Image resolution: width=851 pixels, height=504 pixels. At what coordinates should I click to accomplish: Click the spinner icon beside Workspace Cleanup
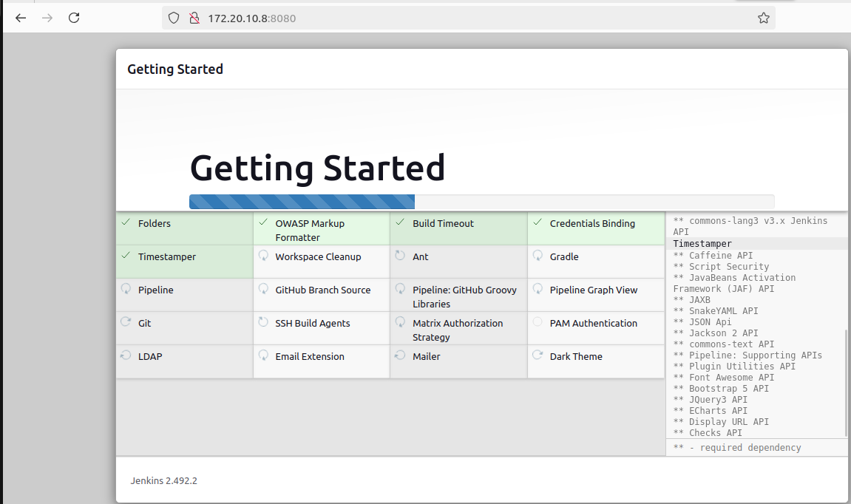pos(263,256)
